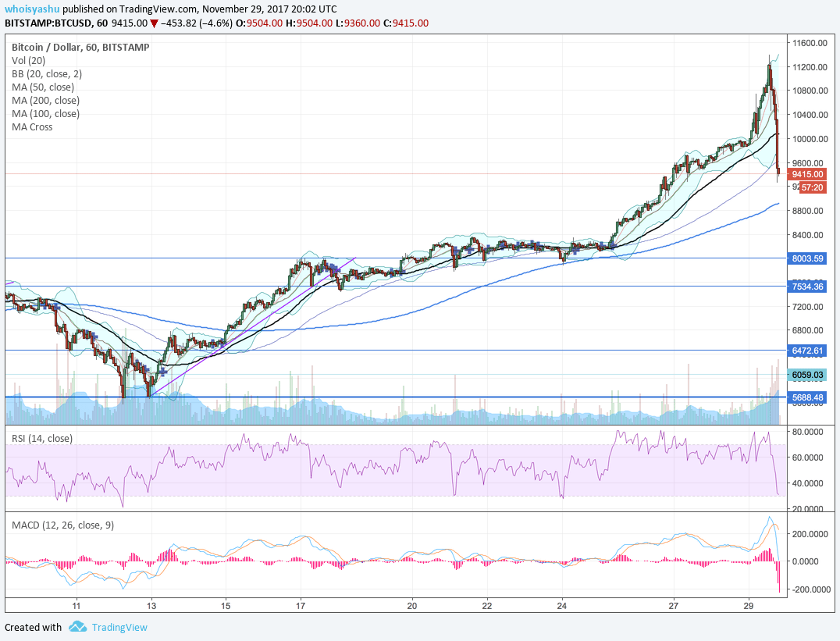Click date 13 on the time axis
Screen dimensions: 840x641
[151, 606]
